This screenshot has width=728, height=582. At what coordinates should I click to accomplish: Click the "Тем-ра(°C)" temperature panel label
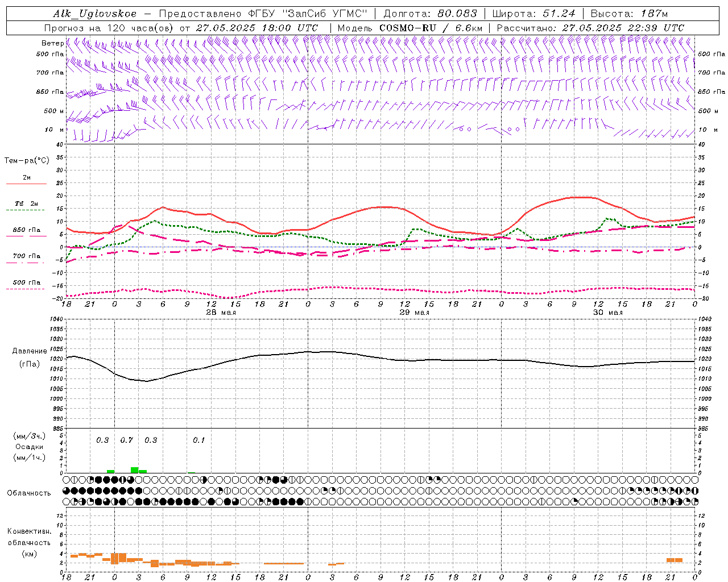27,161
